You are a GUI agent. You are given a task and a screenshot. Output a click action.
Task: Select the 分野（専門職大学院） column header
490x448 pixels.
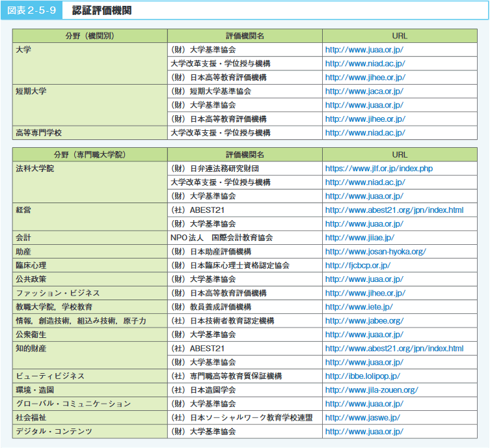tap(90, 154)
